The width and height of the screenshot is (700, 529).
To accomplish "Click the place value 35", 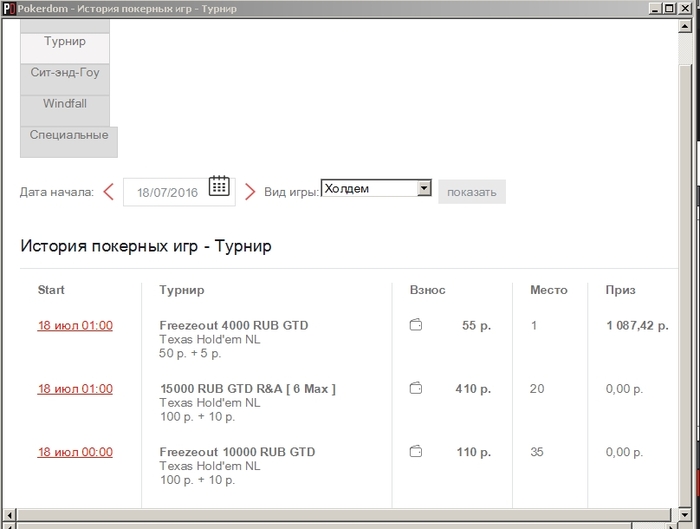I will tap(537, 452).
